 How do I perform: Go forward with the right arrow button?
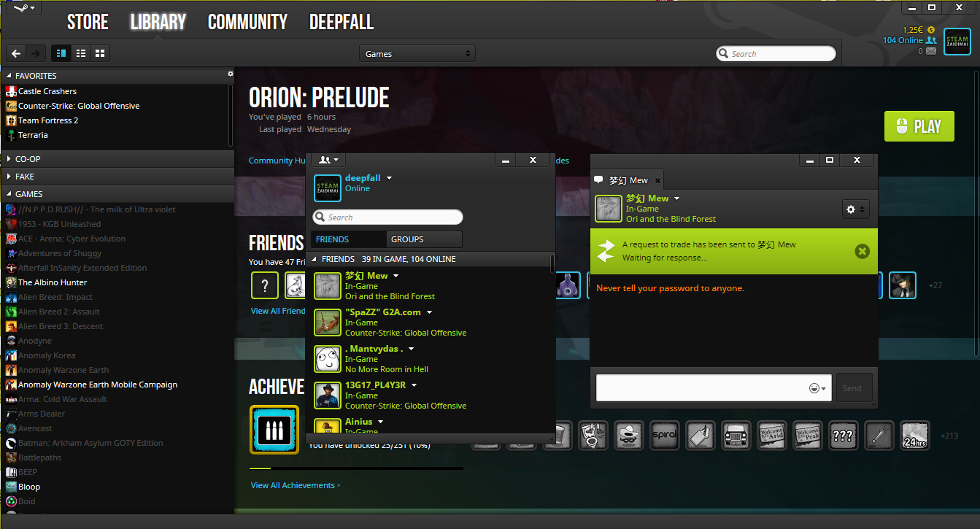[35, 53]
